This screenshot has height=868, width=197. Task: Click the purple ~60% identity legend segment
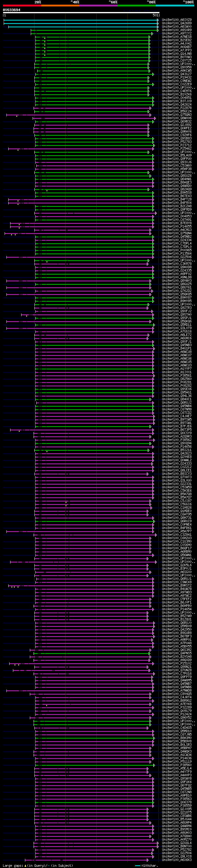coord(99,6)
